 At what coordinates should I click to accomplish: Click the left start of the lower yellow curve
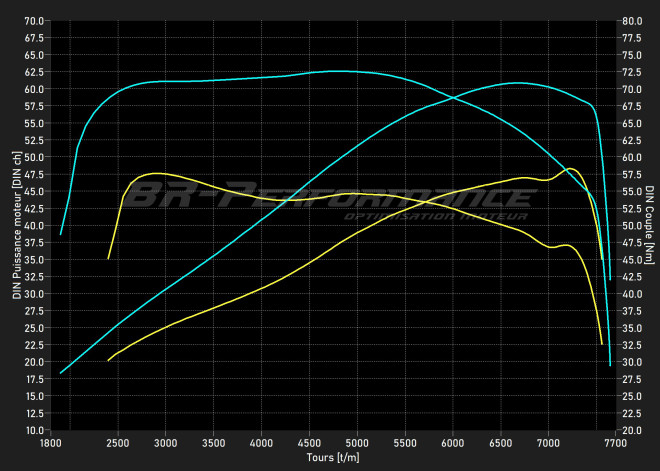click(108, 360)
